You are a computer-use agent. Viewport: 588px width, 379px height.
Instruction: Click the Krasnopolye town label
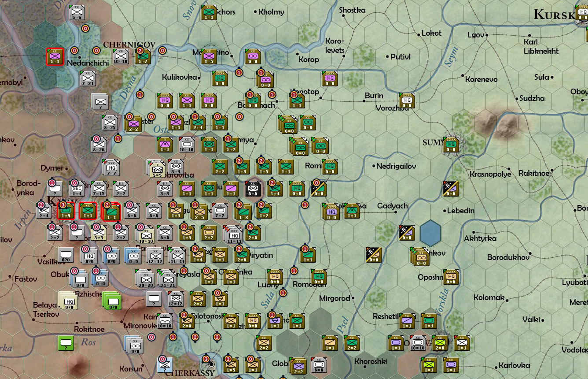(490, 174)
